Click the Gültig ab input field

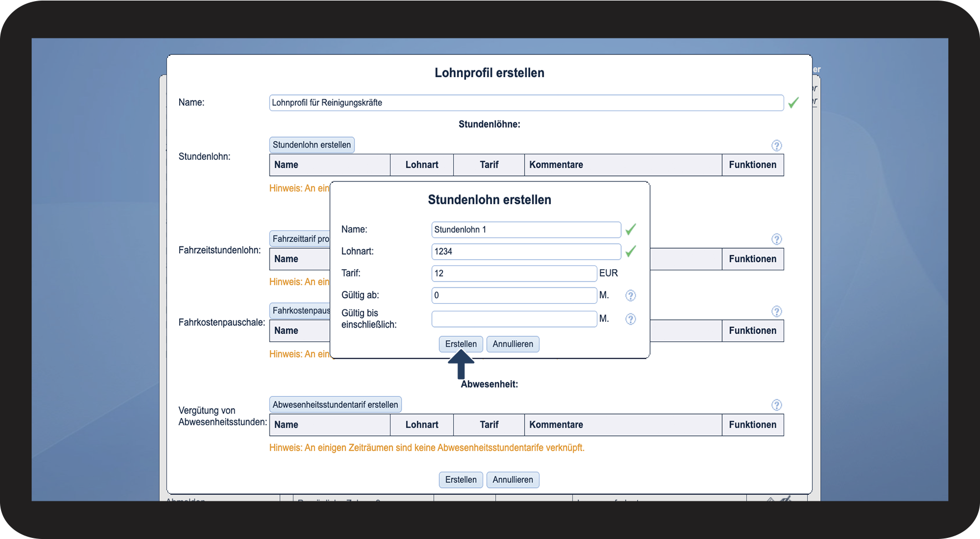pyautogui.click(x=514, y=295)
